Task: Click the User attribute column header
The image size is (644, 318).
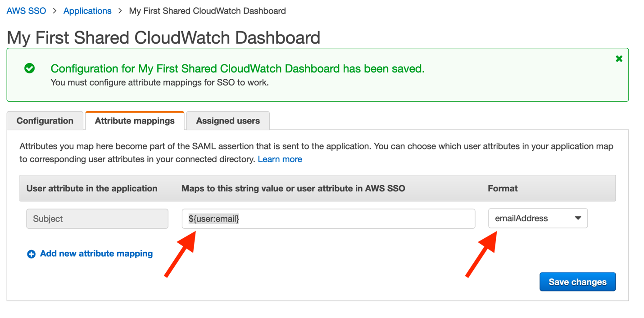Action: tap(92, 188)
